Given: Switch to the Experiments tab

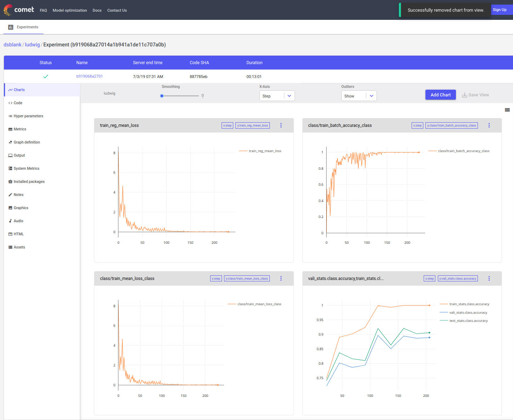Looking at the screenshot, I should pos(23,27).
